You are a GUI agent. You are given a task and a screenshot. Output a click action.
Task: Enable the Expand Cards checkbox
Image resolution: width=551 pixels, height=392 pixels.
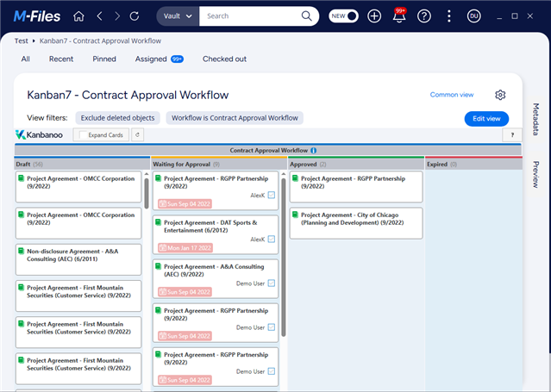(84, 135)
